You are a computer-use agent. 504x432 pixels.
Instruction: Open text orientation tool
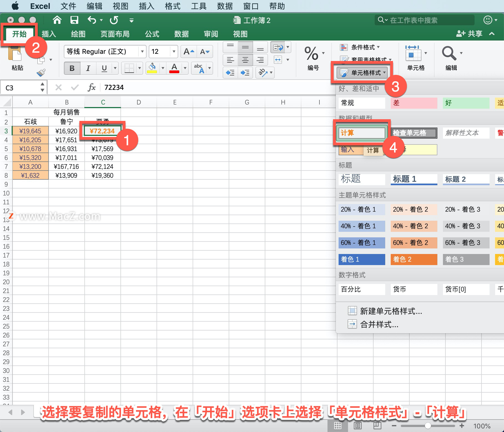point(263,73)
